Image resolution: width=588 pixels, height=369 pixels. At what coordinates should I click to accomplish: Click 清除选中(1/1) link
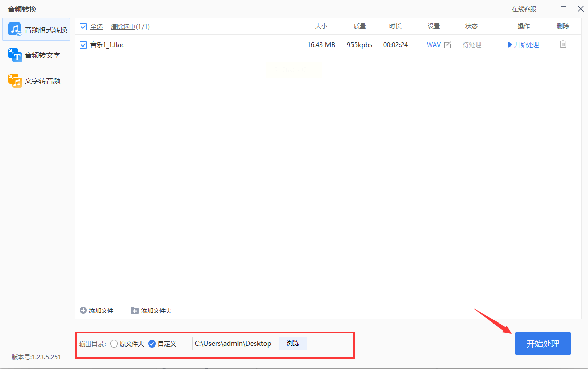point(130,27)
